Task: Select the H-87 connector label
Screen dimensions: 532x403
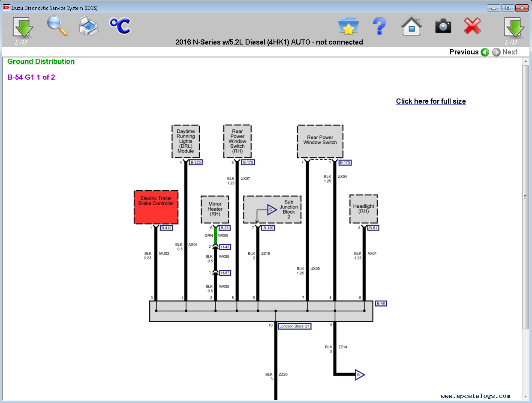Action: 225,273
